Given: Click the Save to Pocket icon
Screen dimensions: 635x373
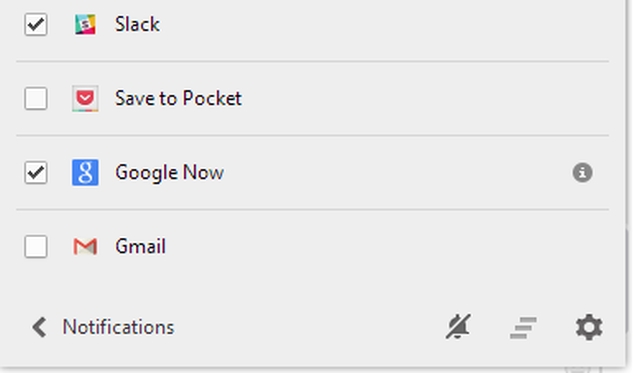Looking at the screenshot, I should 85,98.
